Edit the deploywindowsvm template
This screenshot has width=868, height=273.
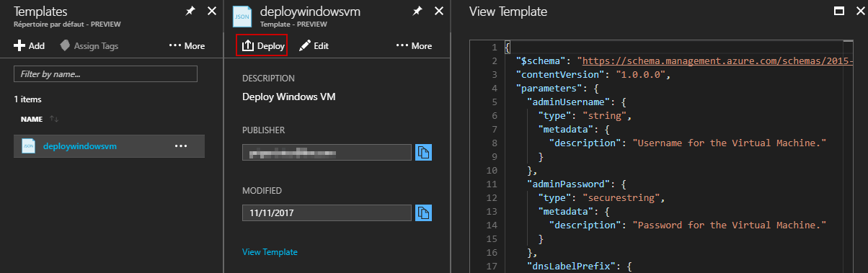coord(314,45)
